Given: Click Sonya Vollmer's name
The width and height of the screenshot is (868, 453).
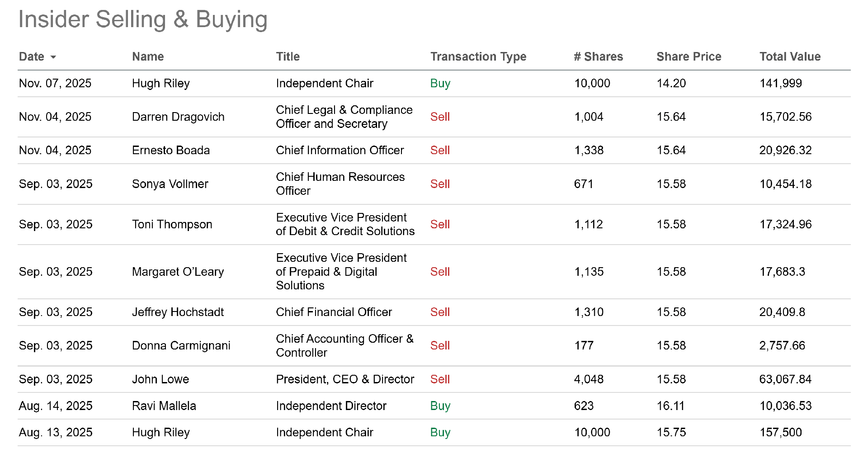Looking at the screenshot, I should (x=170, y=184).
